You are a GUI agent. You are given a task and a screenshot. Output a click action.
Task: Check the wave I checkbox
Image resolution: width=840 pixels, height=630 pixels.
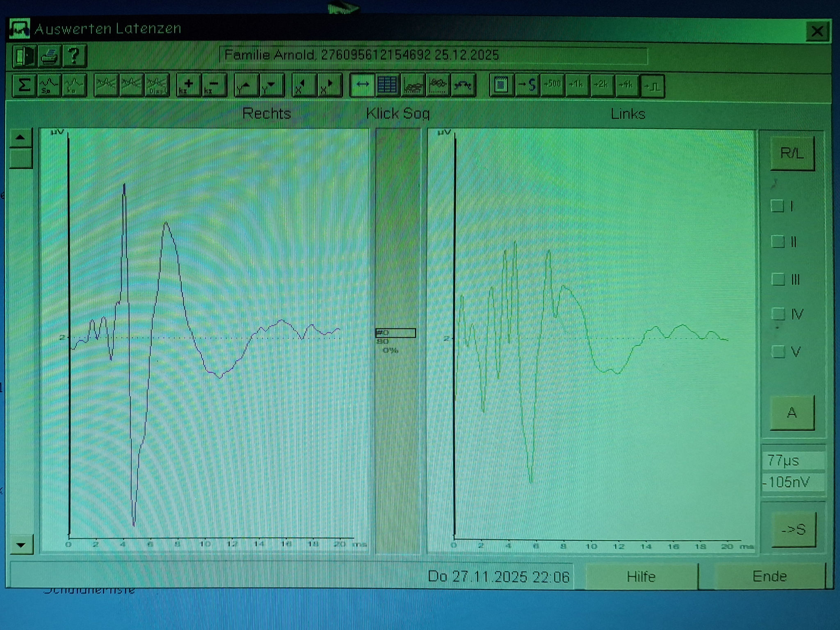(x=777, y=206)
